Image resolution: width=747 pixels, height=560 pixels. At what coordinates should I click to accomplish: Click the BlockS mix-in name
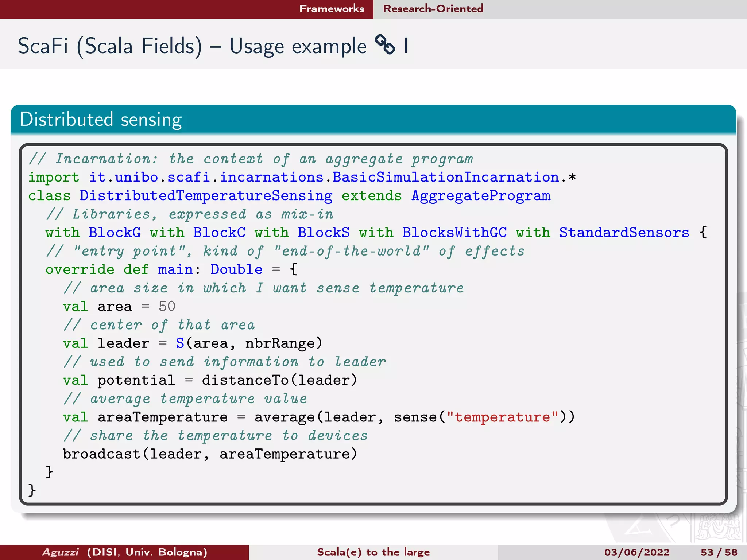click(324, 233)
